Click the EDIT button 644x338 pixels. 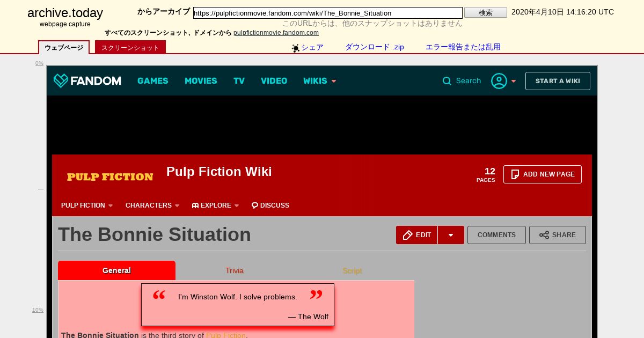pos(417,235)
